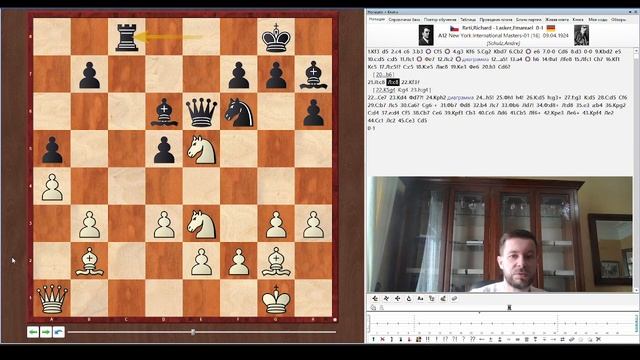Add the counterplay double-arrow symbol
The height and width of the screenshot is (360, 640).
tap(562, 339)
